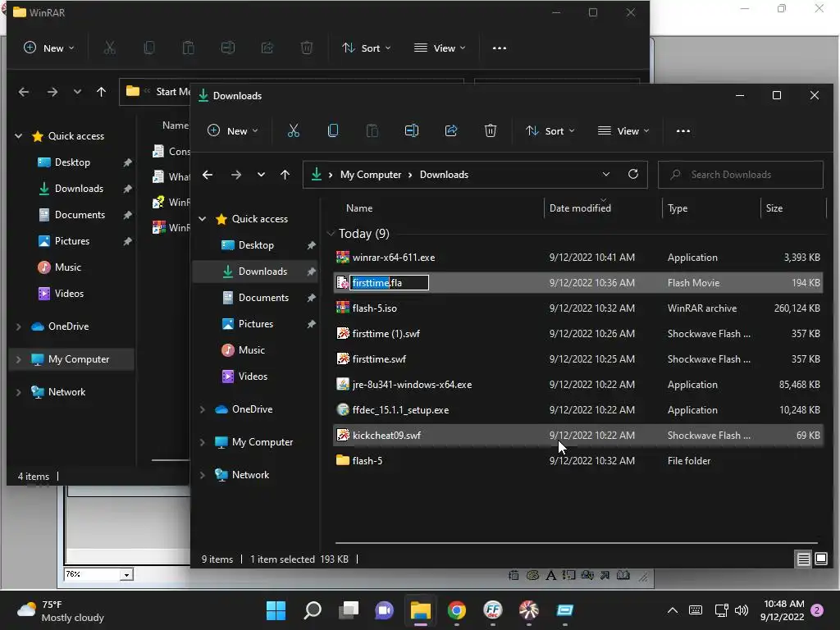Select Music in Downloads navigation pane
This screenshot has width=840, height=630.
tap(251, 349)
